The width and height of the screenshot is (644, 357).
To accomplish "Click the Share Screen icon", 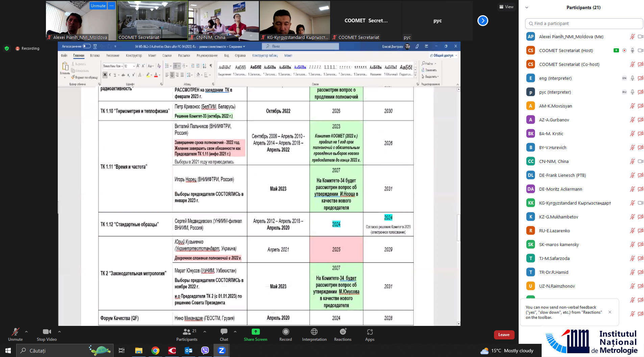I will pyautogui.click(x=255, y=332).
